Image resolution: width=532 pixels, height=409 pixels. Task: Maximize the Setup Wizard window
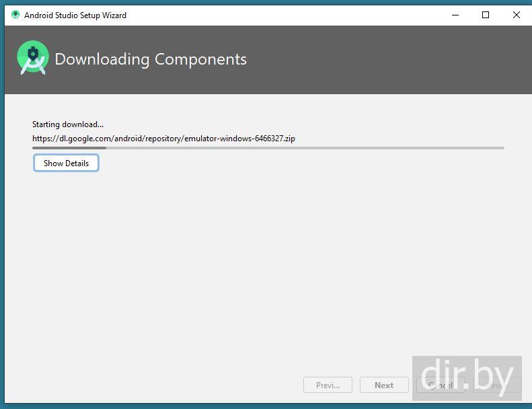point(486,15)
